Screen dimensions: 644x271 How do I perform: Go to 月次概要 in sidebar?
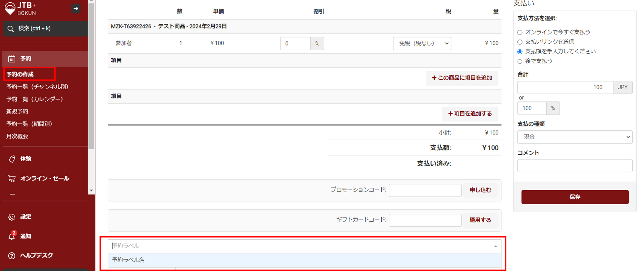click(17, 137)
